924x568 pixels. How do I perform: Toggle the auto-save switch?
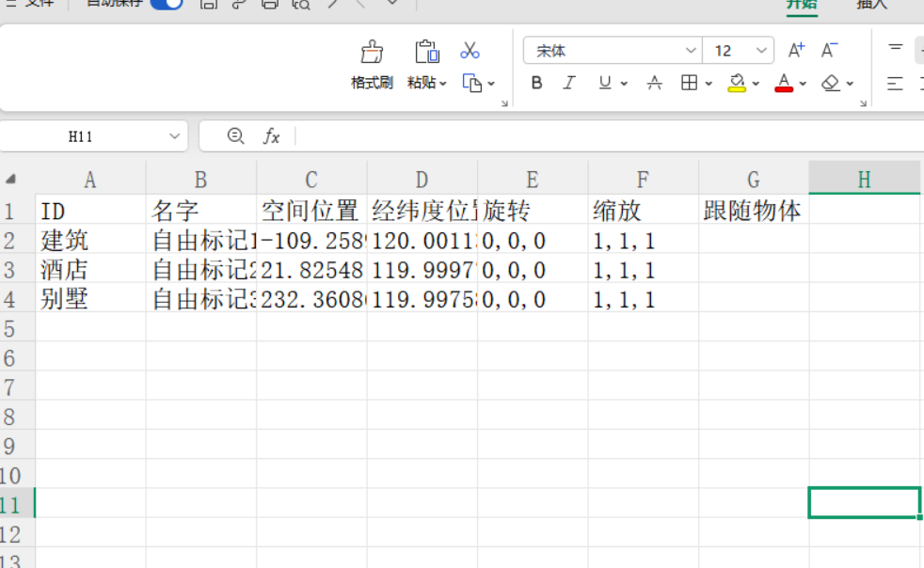(x=167, y=4)
